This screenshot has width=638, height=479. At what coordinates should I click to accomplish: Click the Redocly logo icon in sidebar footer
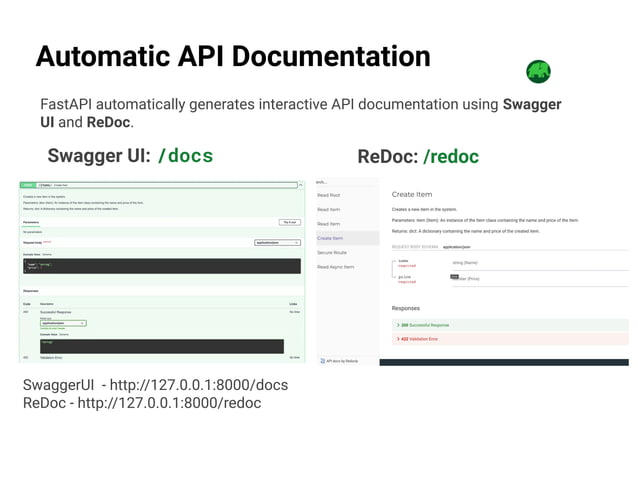(322, 361)
